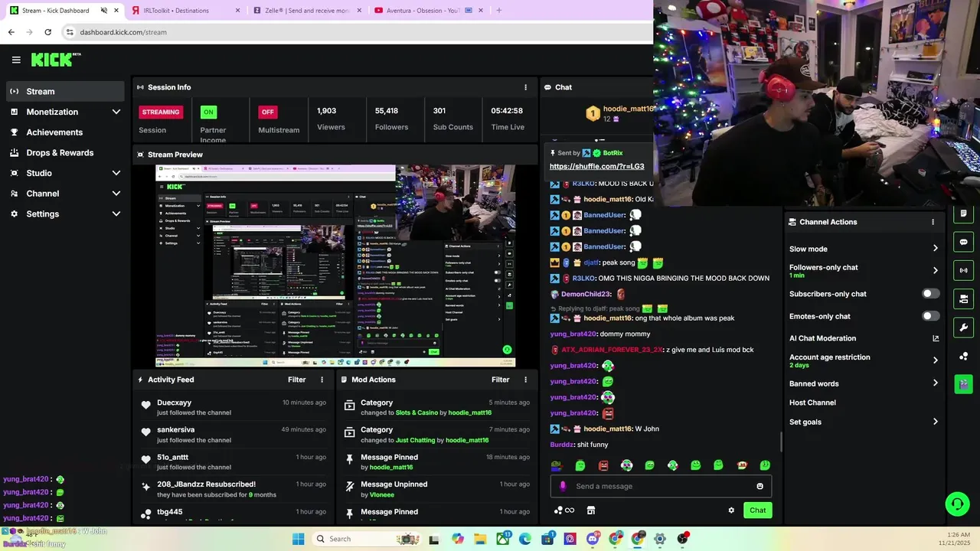
Task: Open the green headset support bubble
Action: [x=957, y=504]
